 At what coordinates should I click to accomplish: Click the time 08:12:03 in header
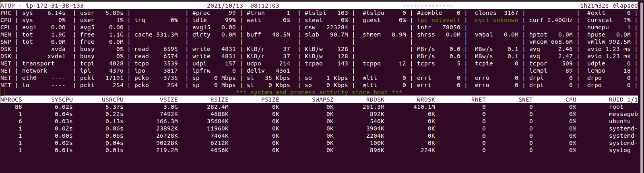pos(265,6)
